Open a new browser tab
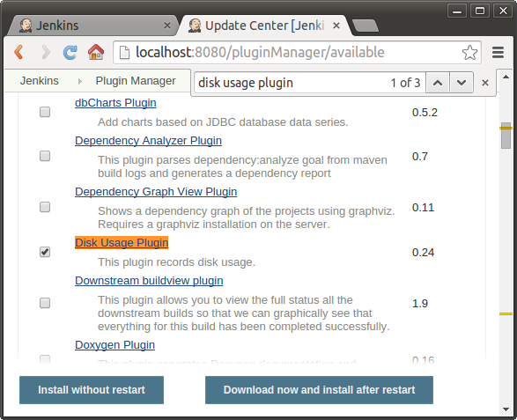 click(366, 26)
